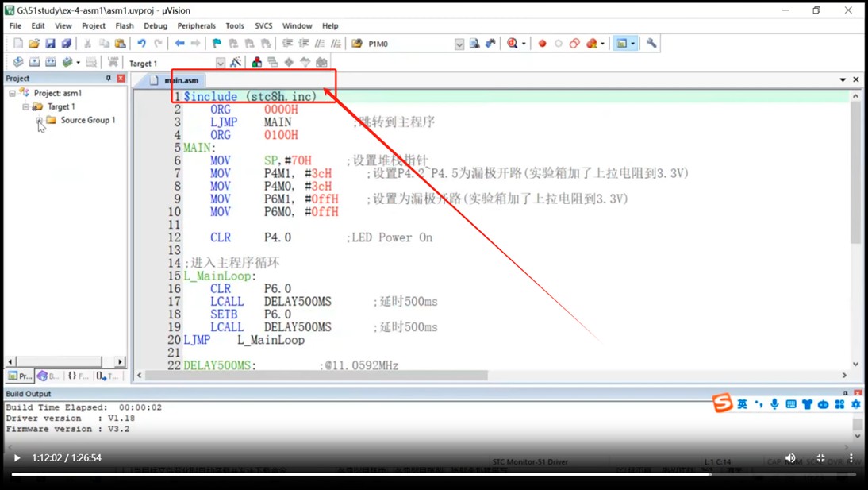Viewport: 868px width, 490px height.
Task: Switch to the Books tab at panel bottom
Action: pyautogui.click(x=48, y=376)
